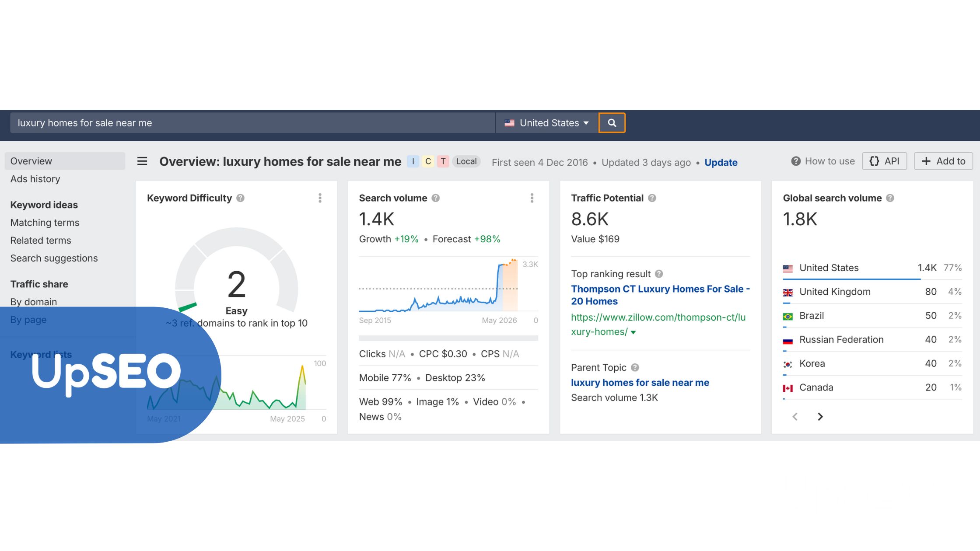Click the How to use text

click(829, 161)
